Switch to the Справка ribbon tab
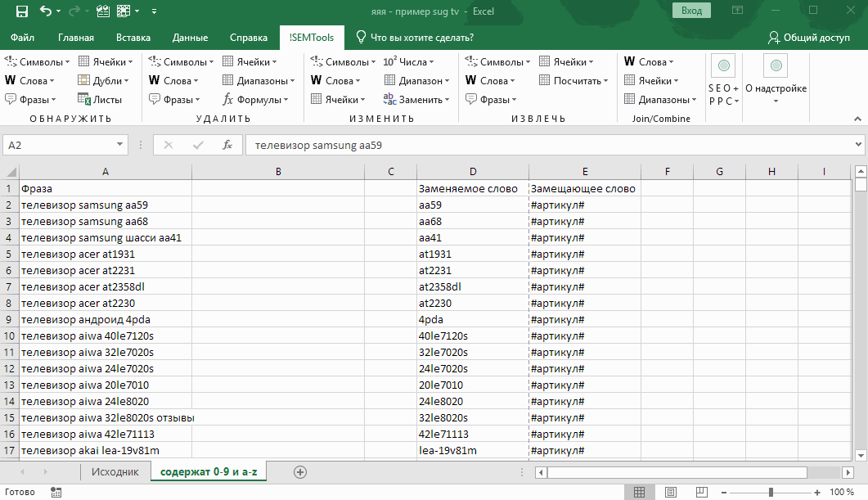Image resolution: width=868 pixels, height=500 pixels. pyautogui.click(x=249, y=38)
